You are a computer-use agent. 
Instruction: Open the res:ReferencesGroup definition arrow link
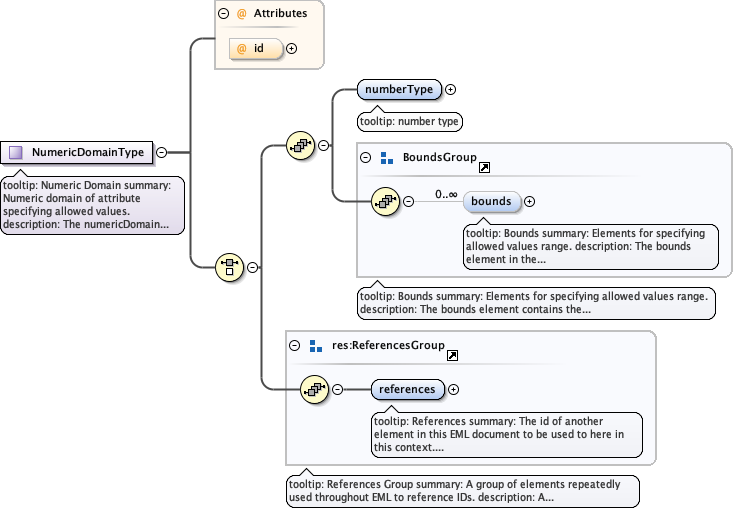click(452, 354)
